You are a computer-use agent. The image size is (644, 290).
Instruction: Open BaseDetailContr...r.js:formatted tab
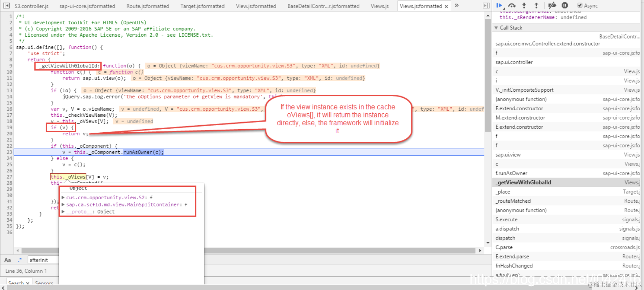click(324, 6)
